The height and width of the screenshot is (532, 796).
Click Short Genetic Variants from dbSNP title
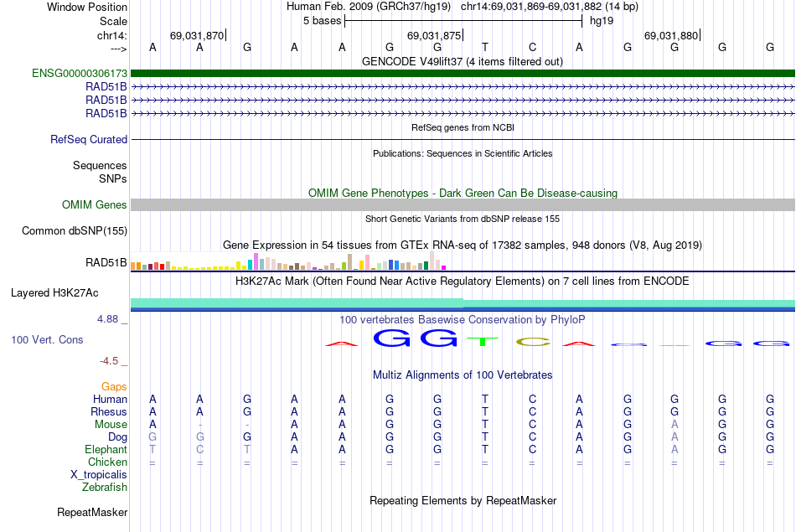(463, 219)
